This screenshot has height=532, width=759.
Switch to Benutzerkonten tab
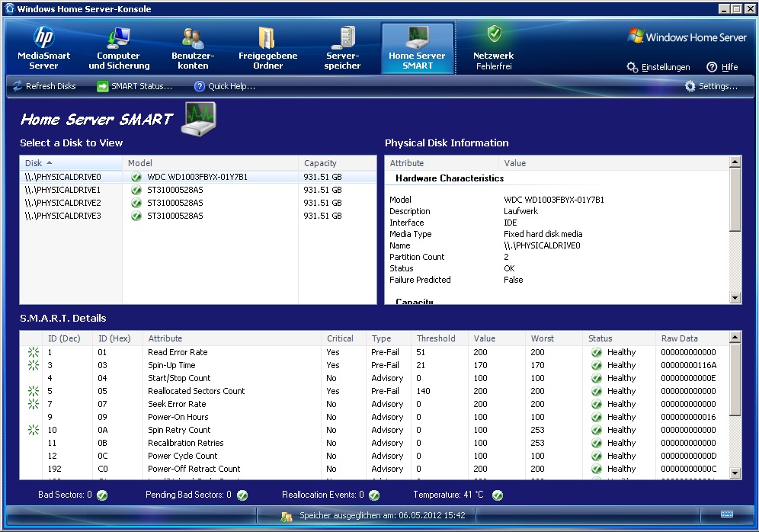193,48
